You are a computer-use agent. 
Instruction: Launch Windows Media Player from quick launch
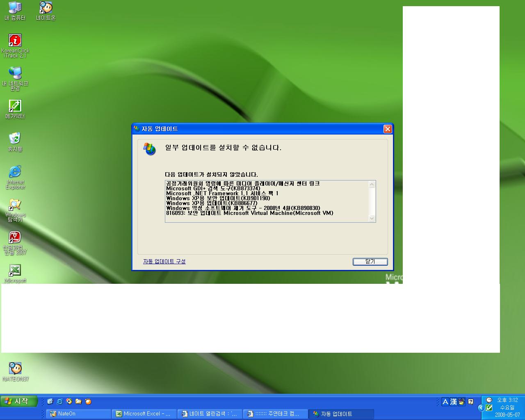[x=69, y=402]
